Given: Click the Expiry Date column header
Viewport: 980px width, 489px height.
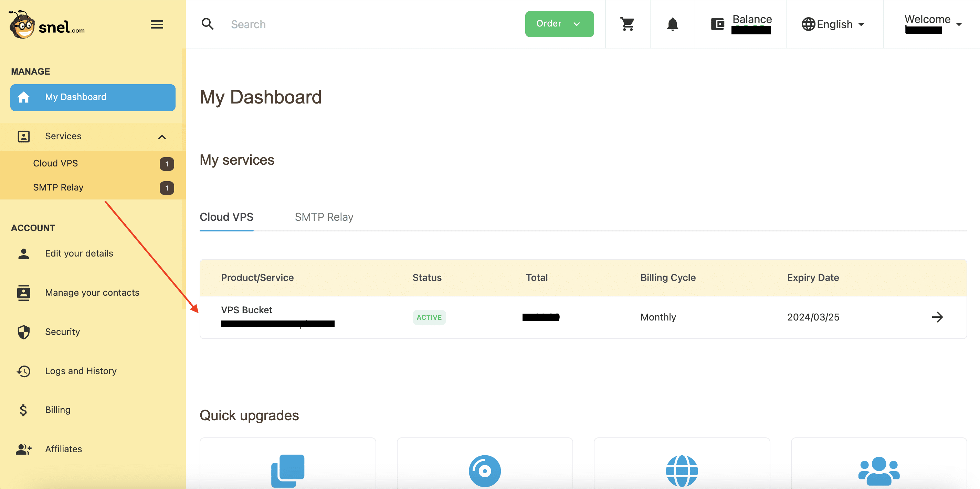Looking at the screenshot, I should pyautogui.click(x=813, y=278).
